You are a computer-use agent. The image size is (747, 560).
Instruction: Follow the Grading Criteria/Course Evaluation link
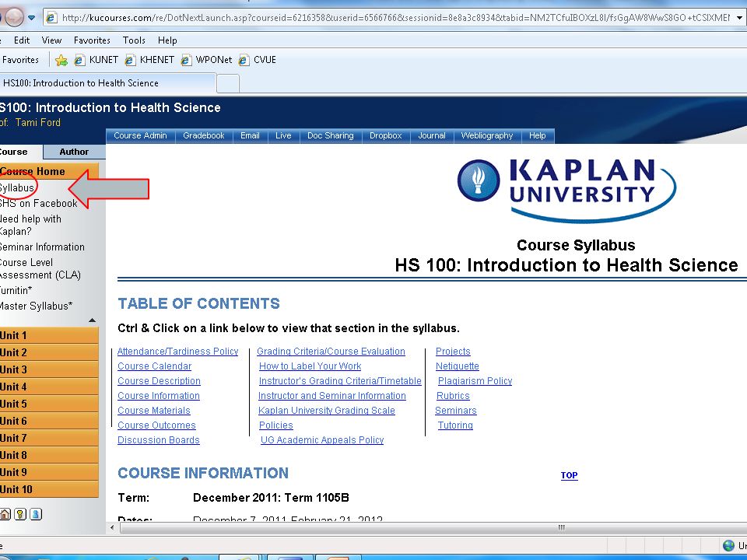tap(331, 352)
